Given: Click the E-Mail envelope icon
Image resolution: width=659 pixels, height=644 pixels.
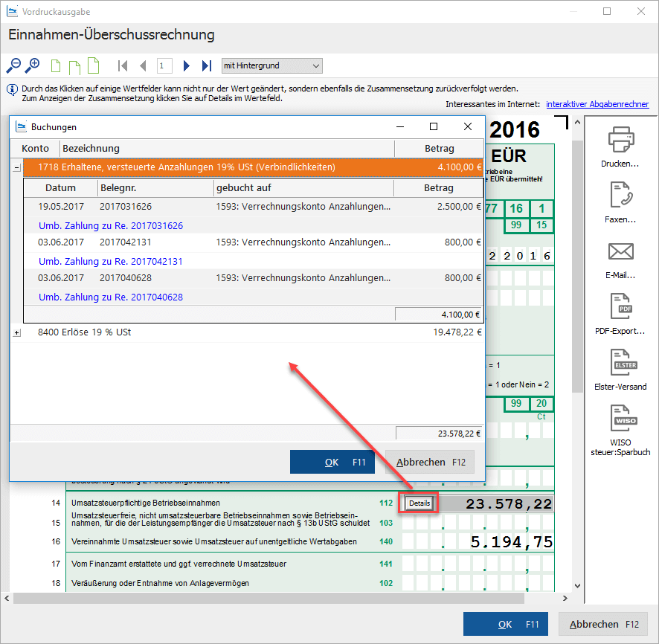Looking at the screenshot, I should (621, 251).
